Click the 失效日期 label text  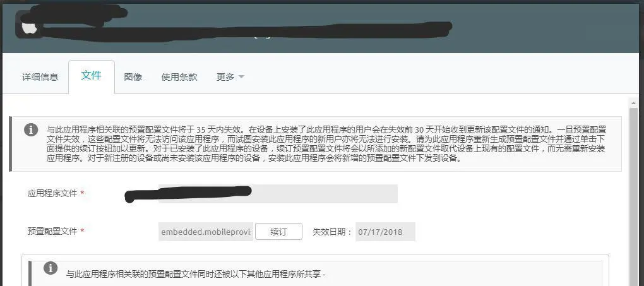point(333,232)
